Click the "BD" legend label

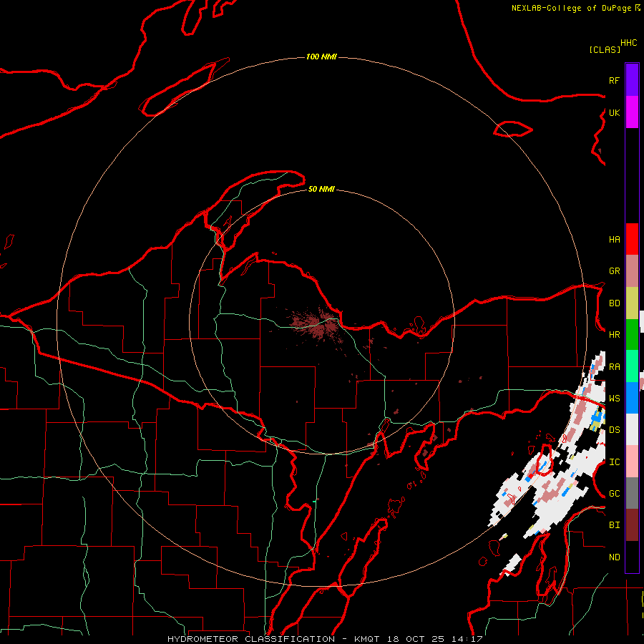coord(614,303)
